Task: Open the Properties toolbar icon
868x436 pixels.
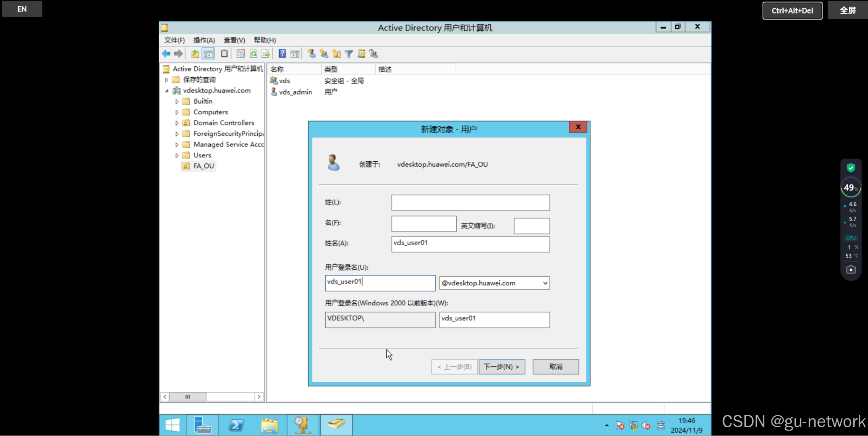Action: [x=241, y=54]
